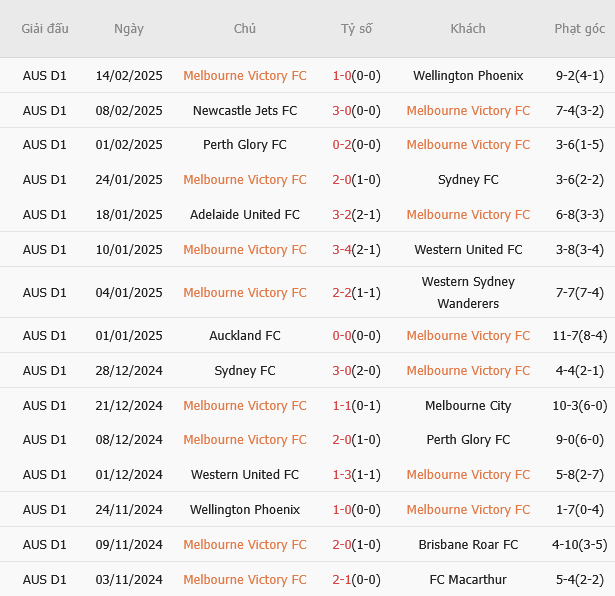Click the Ngày column header
The width and height of the screenshot is (615, 596).
click(129, 29)
